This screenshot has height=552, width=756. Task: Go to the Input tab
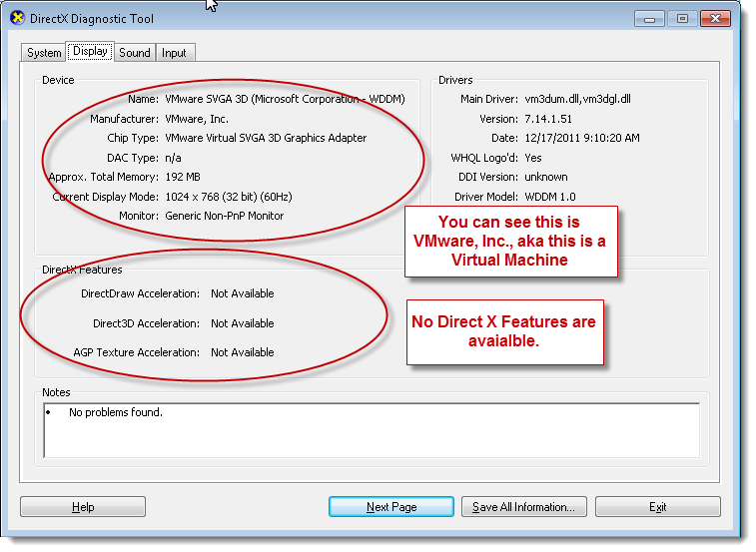(174, 53)
